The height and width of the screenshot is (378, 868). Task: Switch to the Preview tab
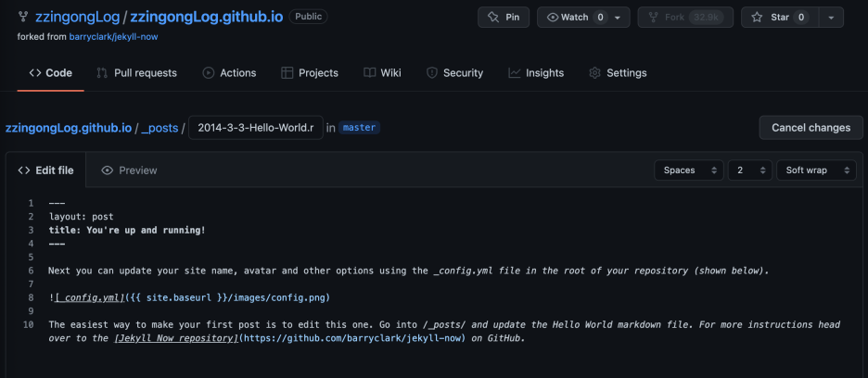tap(130, 170)
